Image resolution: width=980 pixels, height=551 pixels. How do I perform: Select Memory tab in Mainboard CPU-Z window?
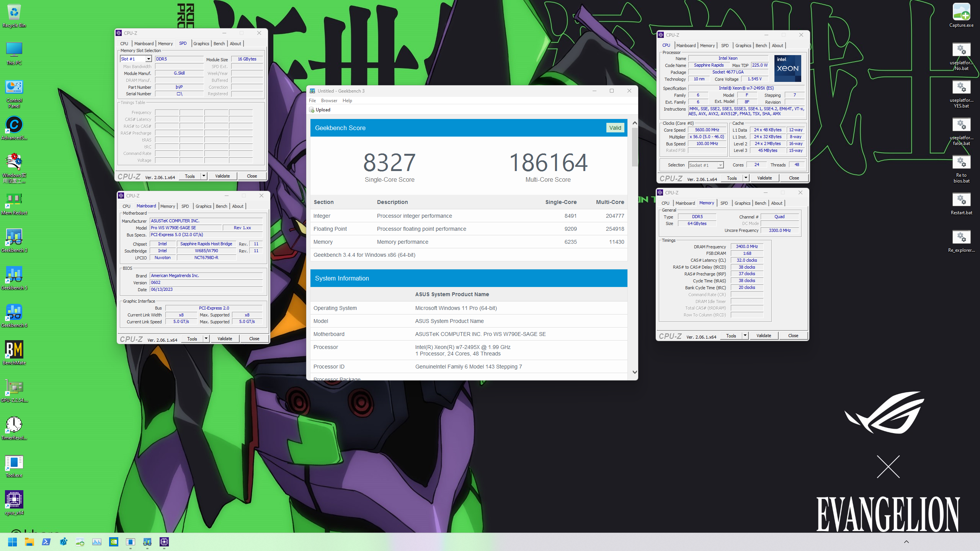tap(168, 206)
